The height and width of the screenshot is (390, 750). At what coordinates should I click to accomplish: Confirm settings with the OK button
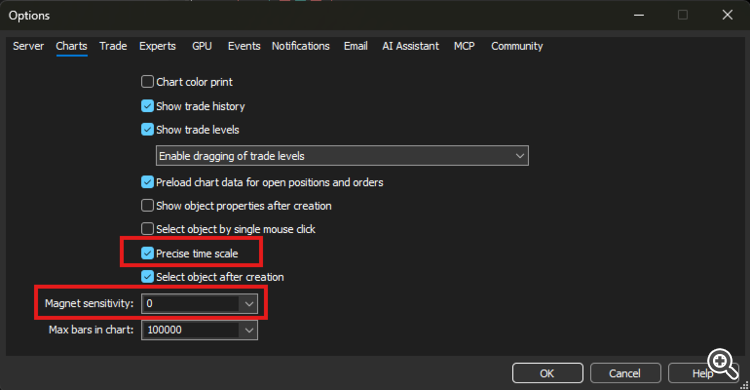point(547,373)
